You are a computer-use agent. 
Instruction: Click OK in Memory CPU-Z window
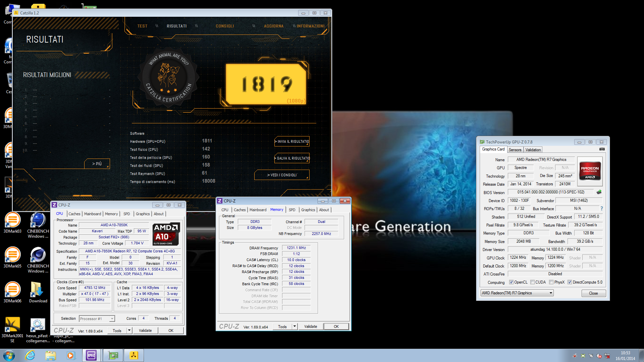[336, 326]
